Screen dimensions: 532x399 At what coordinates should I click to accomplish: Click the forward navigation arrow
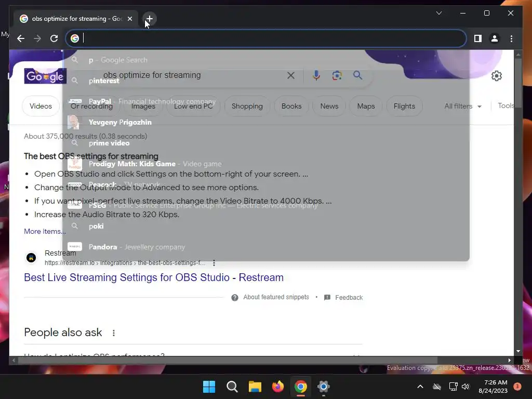tap(37, 38)
